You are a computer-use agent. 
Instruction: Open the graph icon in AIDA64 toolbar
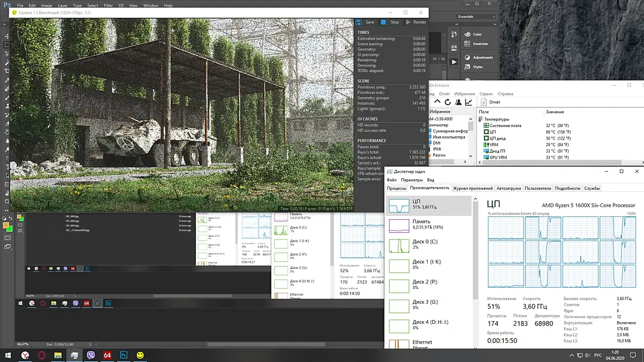[469, 102]
